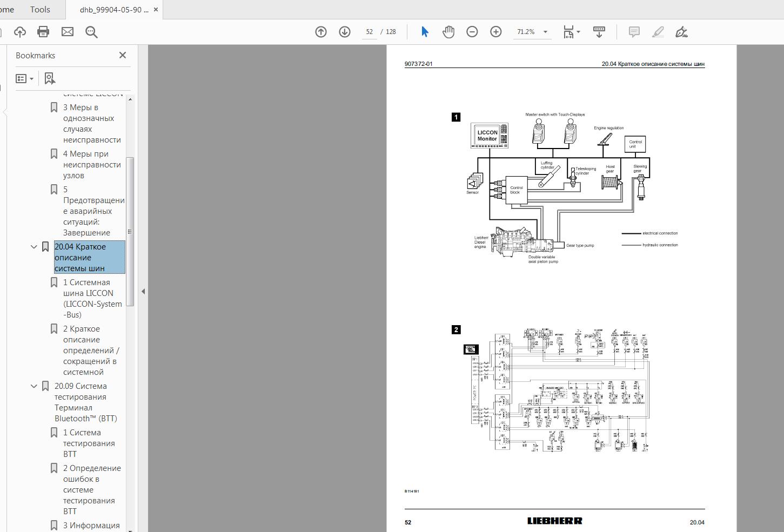This screenshot has height=532, width=784.
Task: Click the bookmarks panel scrollbar thumb
Action: [130, 232]
